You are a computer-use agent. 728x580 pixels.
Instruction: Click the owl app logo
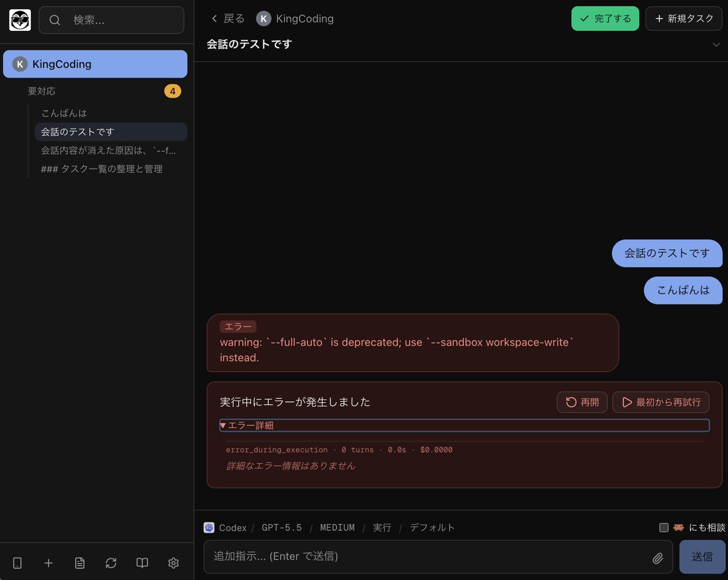20,20
